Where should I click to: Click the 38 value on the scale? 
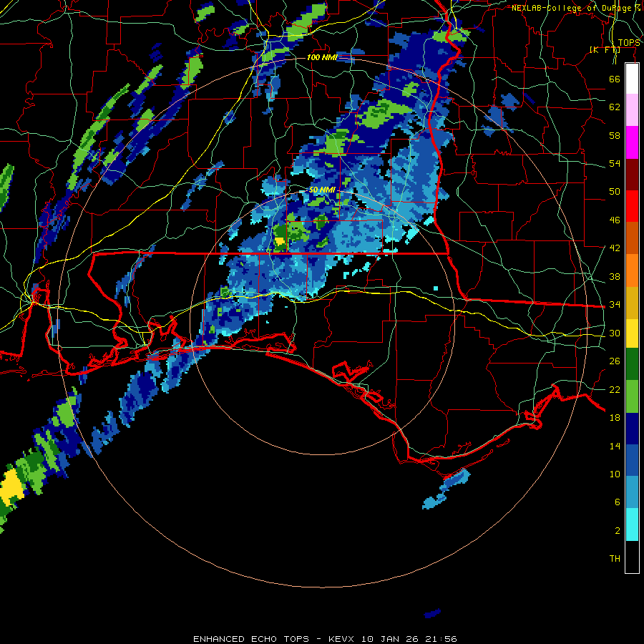(615, 276)
